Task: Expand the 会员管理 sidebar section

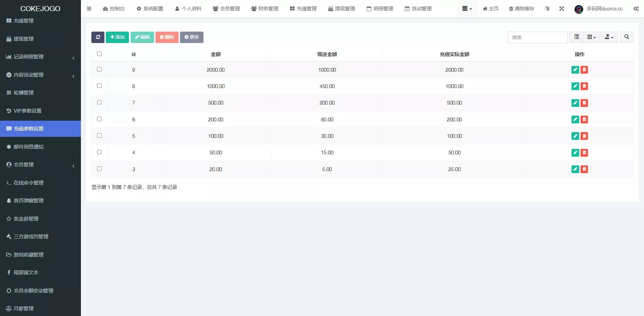Action: (40, 165)
